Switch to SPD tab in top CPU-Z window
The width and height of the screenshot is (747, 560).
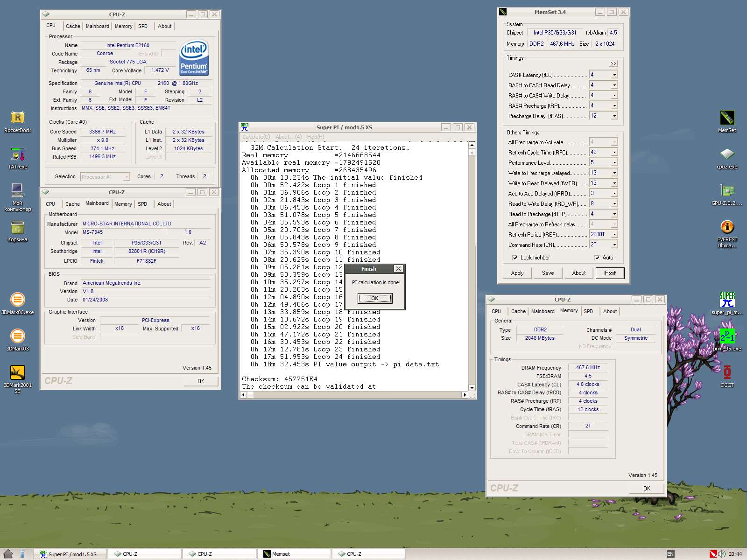coord(143,26)
